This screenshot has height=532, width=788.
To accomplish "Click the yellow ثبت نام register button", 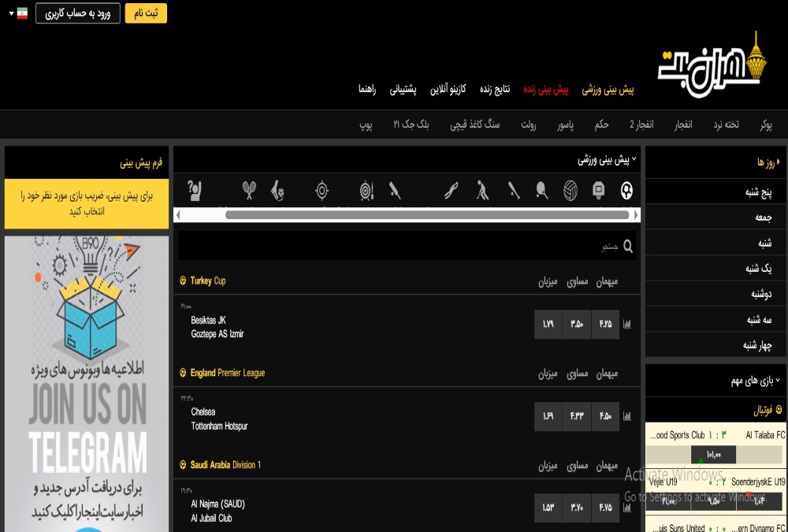I will point(146,13).
